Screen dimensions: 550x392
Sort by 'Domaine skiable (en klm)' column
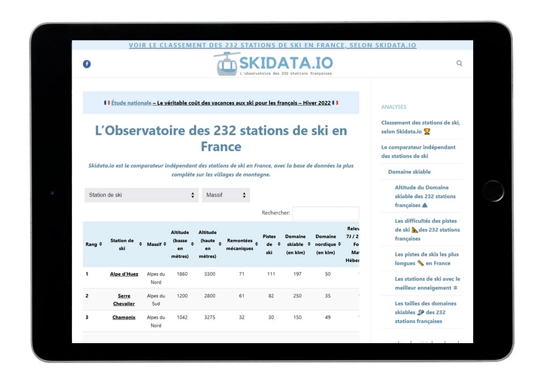[298, 244]
